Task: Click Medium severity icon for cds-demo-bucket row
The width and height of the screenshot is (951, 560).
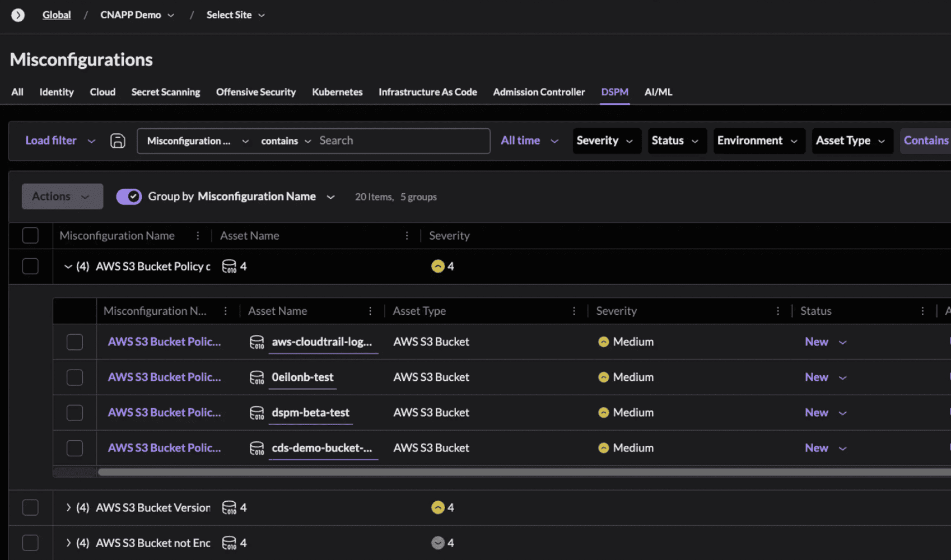Action: pos(603,447)
